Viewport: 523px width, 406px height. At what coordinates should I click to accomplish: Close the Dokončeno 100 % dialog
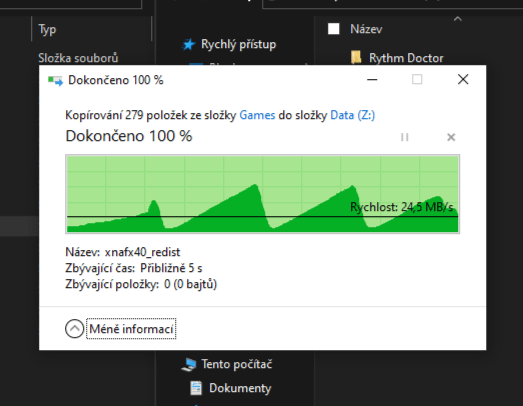463,79
